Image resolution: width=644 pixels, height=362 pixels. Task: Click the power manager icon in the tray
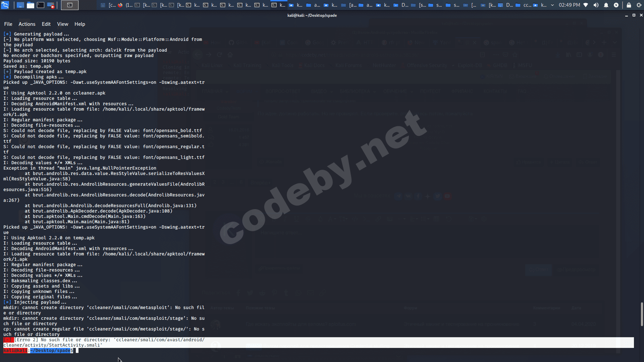(x=616, y=5)
